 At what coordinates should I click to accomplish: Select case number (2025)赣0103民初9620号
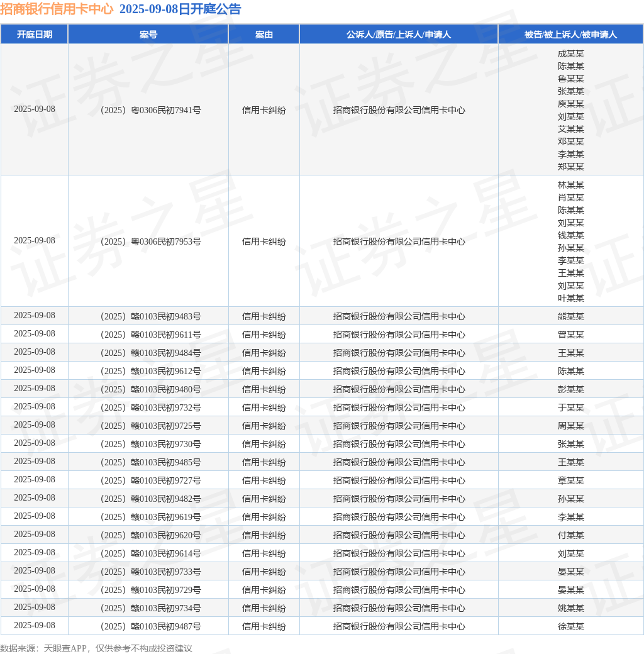[150, 535]
